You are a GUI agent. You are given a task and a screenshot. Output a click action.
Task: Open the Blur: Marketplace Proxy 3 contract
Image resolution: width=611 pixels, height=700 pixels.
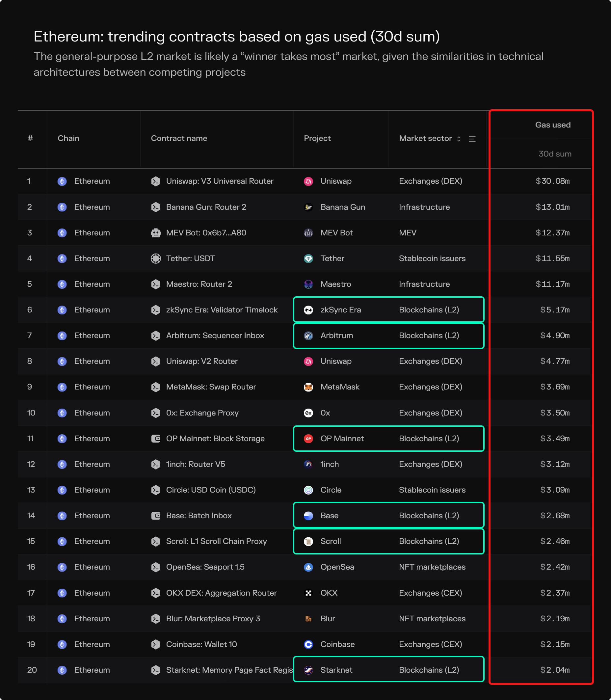[x=213, y=619]
